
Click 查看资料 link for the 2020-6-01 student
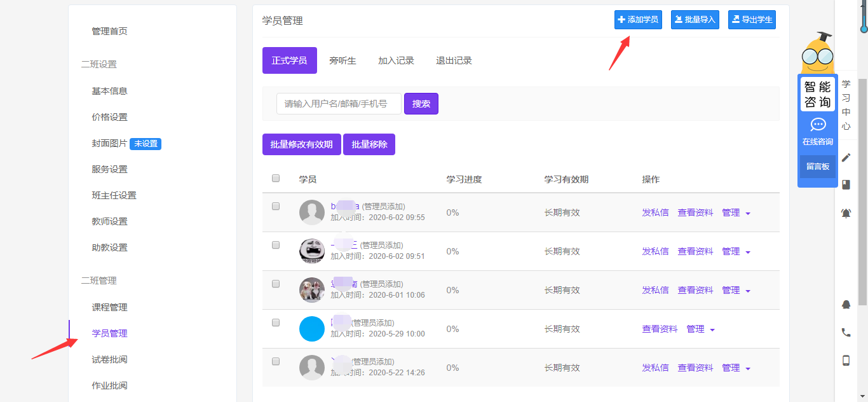coord(695,291)
